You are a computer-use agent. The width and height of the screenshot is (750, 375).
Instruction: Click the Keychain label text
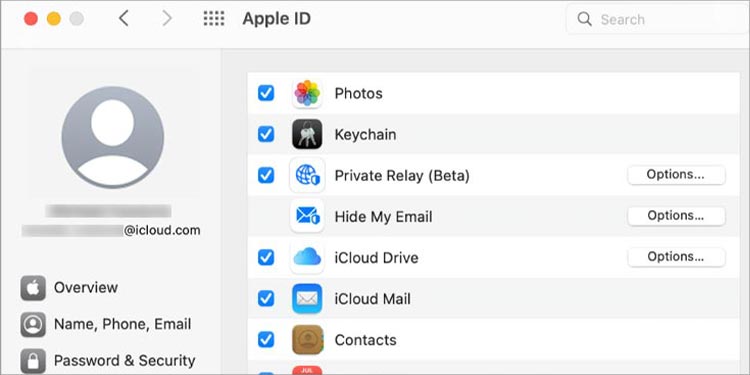[x=365, y=135]
